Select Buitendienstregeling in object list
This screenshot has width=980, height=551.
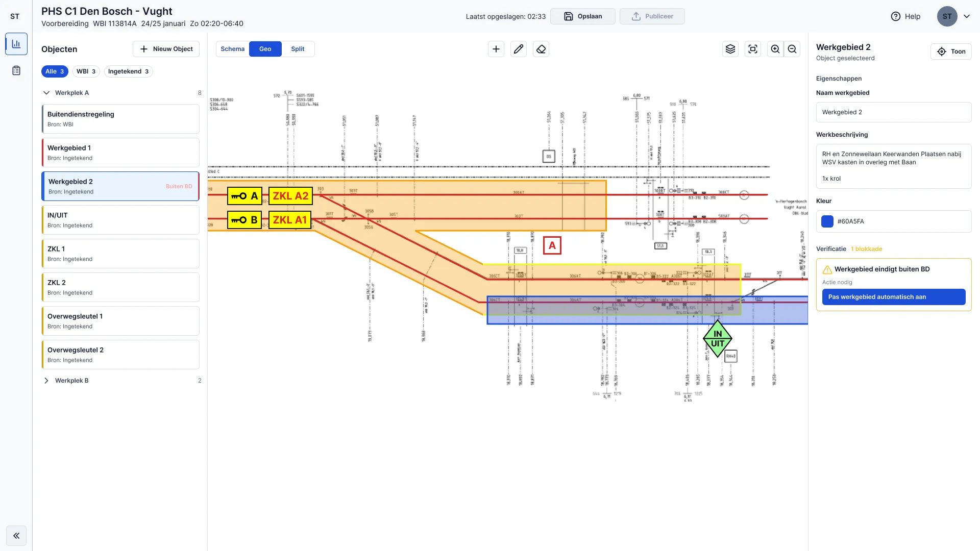[120, 119]
